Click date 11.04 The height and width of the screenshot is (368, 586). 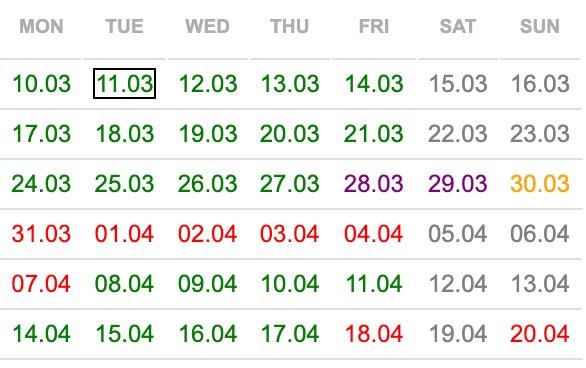pyautogui.click(x=374, y=284)
